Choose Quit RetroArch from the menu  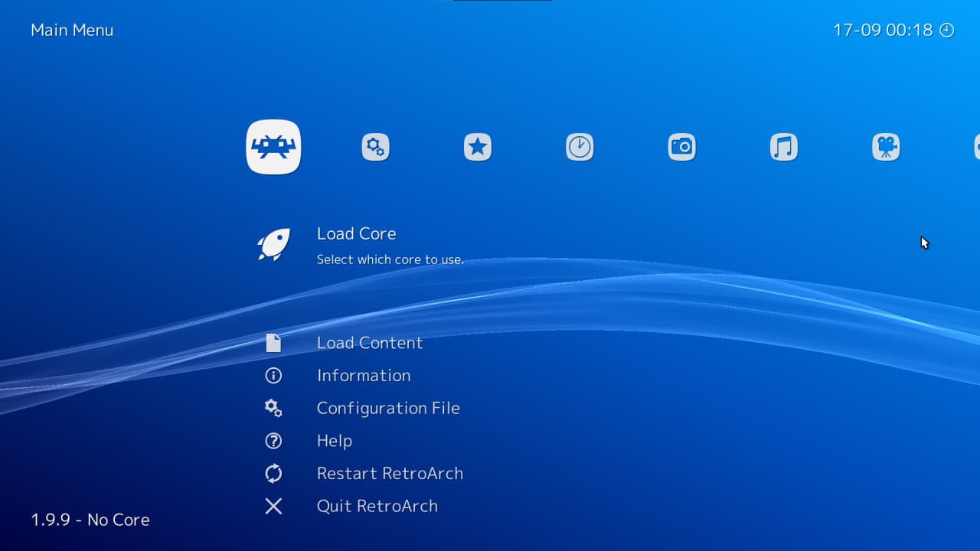(x=377, y=507)
